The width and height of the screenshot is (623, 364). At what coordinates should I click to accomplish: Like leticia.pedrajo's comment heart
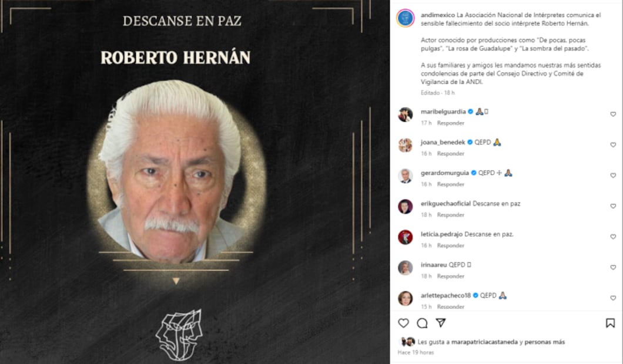pyautogui.click(x=613, y=237)
